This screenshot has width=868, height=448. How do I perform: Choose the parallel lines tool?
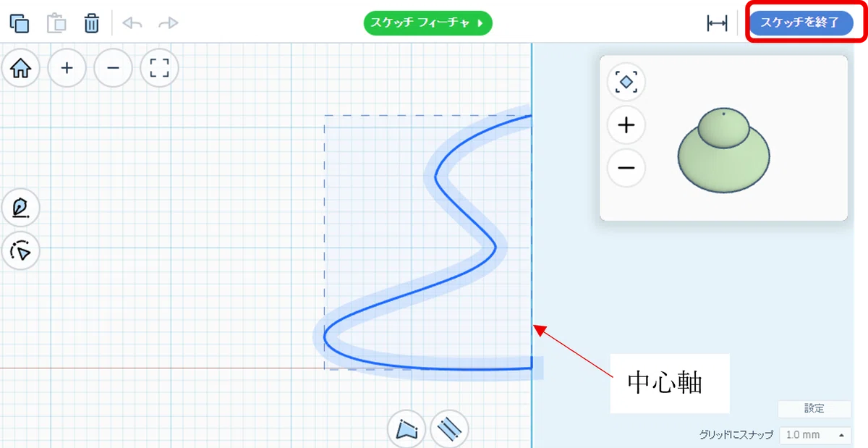coord(449,429)
